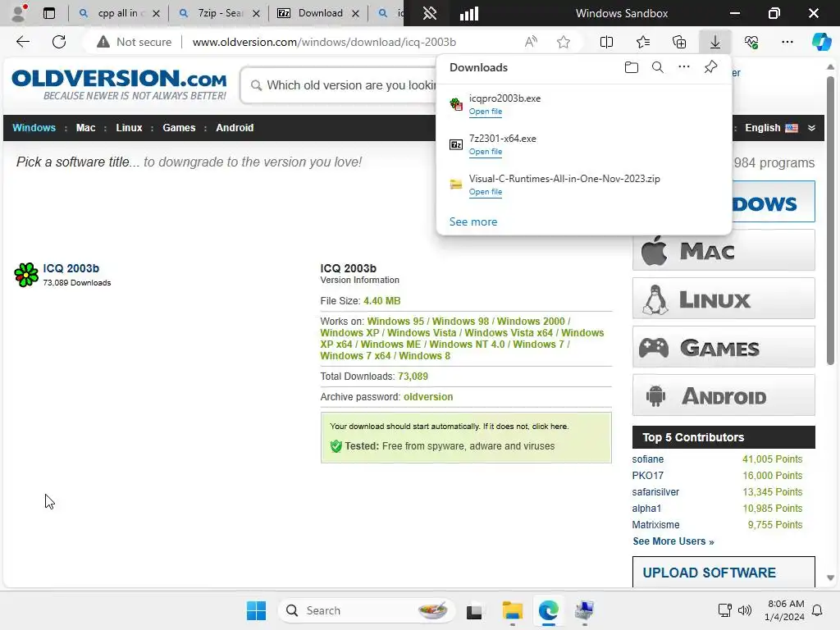Click the language double-chevron arrow
The width and height of the screenshot is (840, 630).
coord(811,127)
